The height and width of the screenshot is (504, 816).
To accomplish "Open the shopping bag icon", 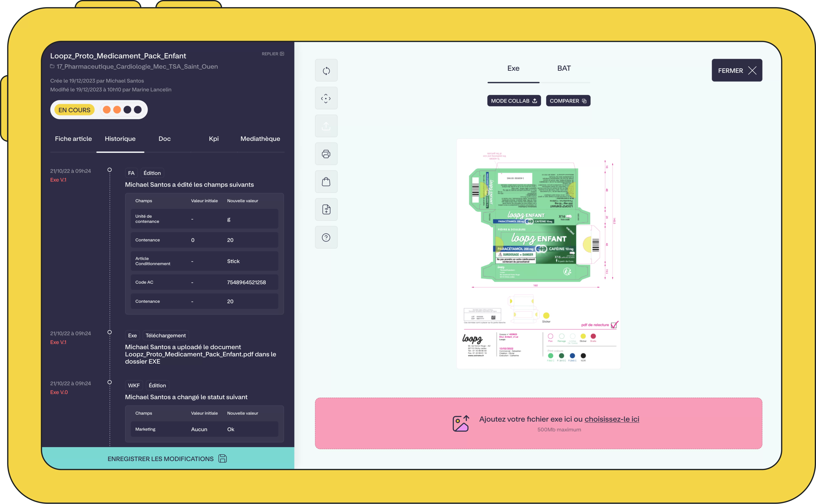I will click(x=326, y=182).
